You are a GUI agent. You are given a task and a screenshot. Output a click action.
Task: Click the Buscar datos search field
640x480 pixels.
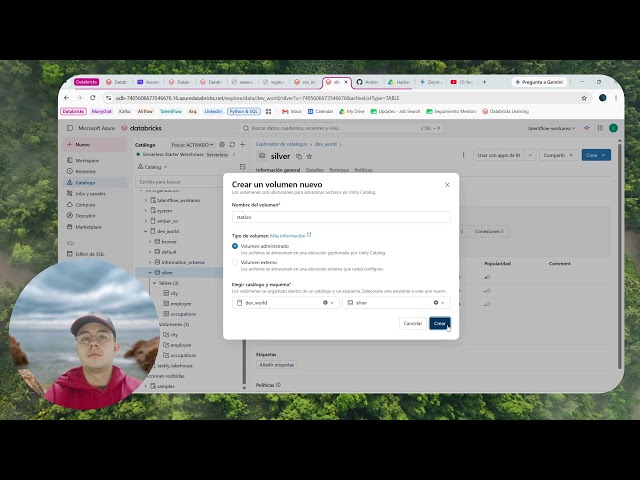point(341,128)
